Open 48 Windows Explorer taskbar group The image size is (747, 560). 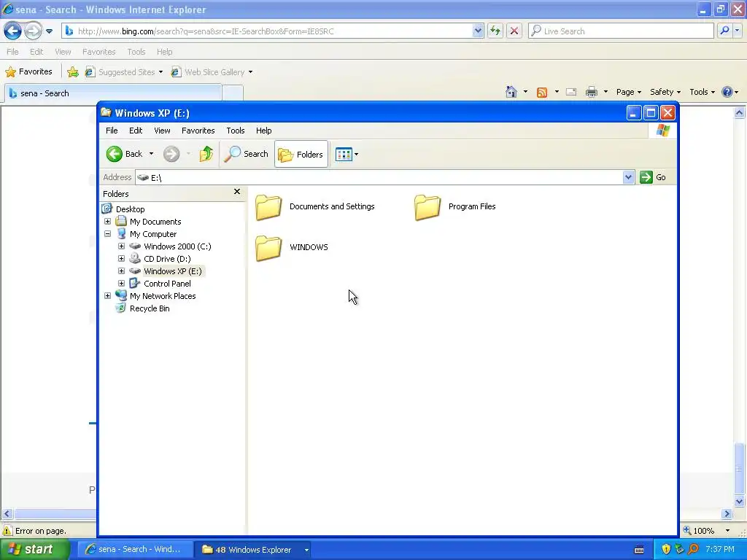(254, 550)
